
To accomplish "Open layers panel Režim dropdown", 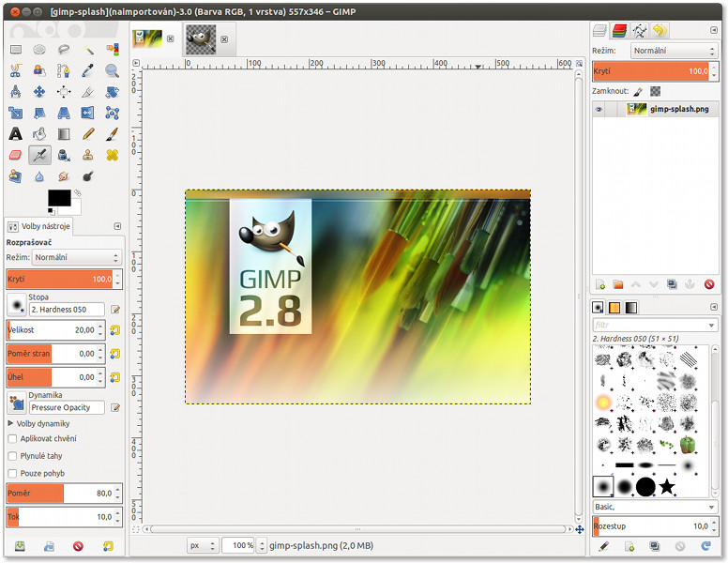I will point(674,51).
